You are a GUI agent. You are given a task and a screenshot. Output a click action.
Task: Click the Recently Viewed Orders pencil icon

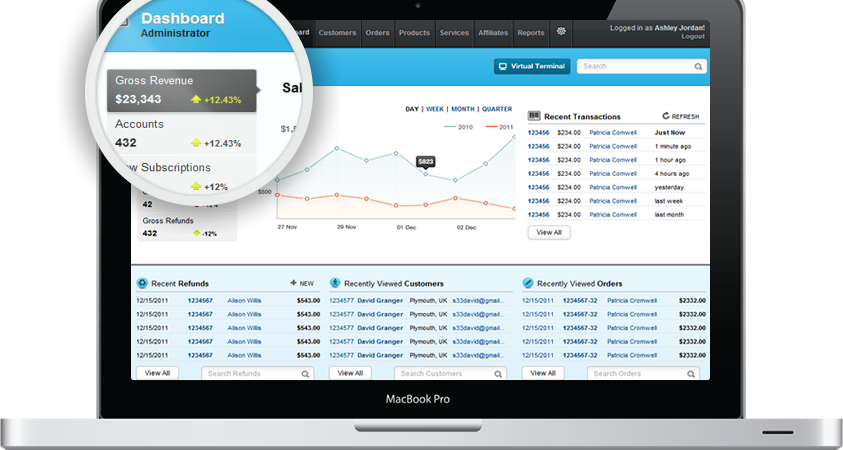point(528,284)
